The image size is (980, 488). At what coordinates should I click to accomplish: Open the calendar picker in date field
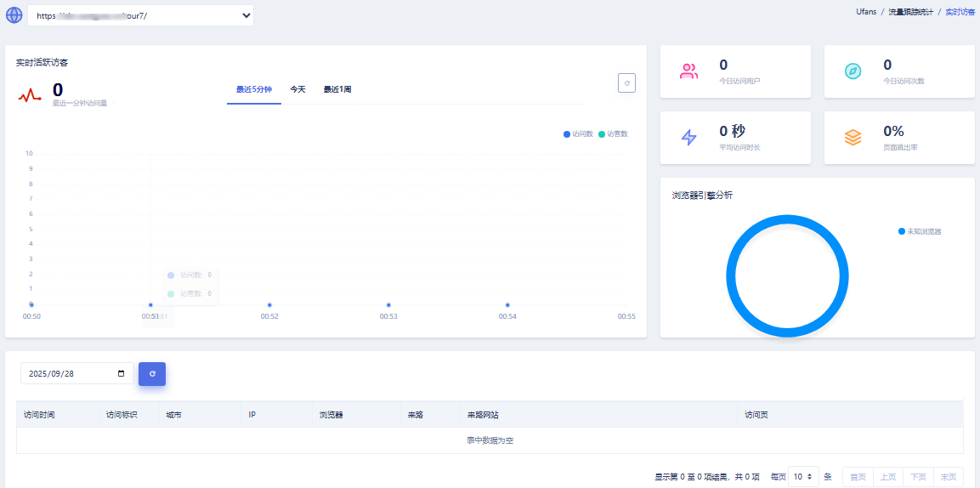122,374
